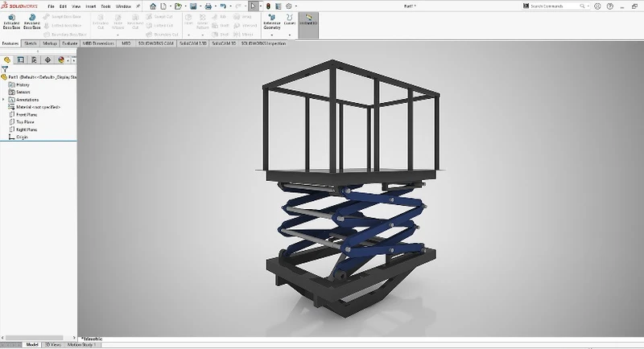This screenshot has height=349, width=644.
Task: Select the Boundary Boss/Base command
Action: coord(65,35)
